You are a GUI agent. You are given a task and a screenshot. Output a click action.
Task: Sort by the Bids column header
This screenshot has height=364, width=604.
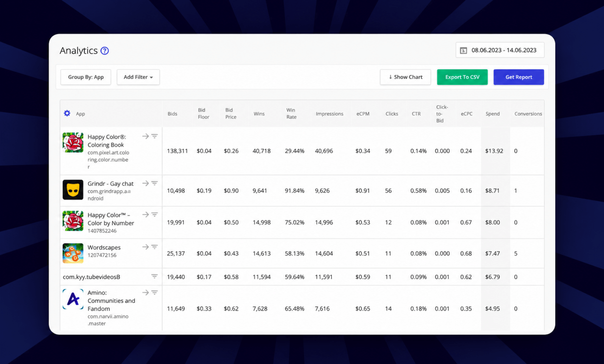pos(172,114)
